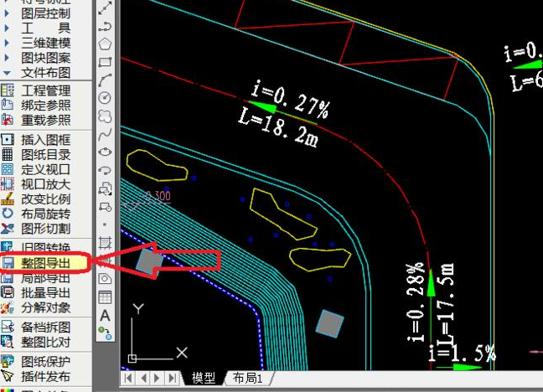Select the Point tool
The width and height of the screenshot is (543, 392).
click(x=106, y=224)
